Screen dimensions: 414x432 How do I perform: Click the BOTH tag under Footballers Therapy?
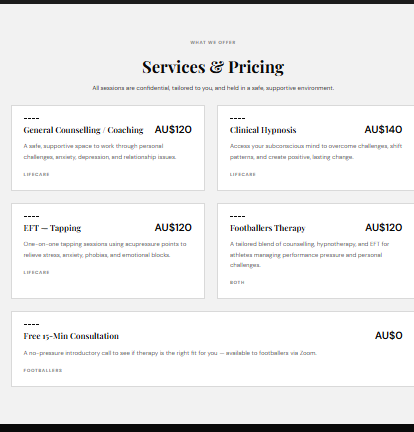(x=237, y=282)
